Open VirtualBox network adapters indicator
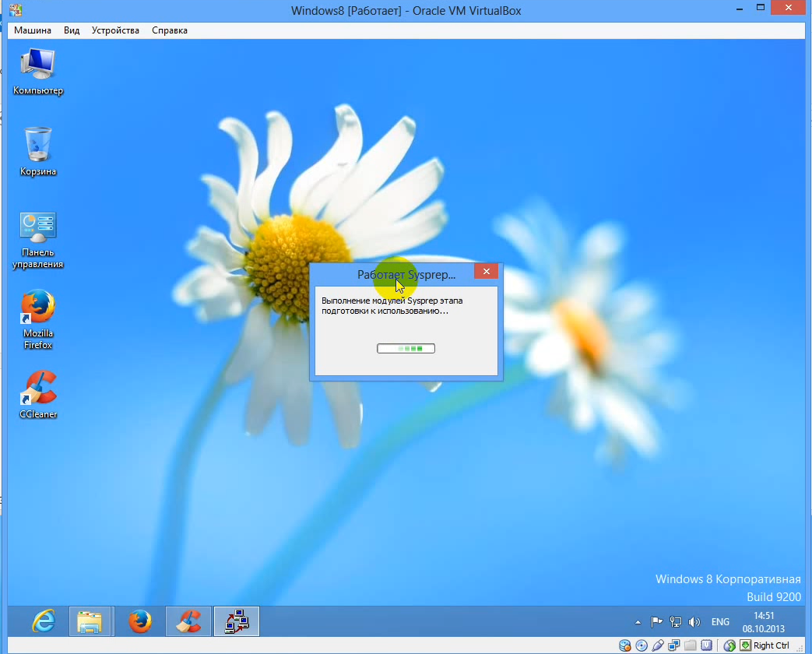Viewport: 812px width, 654px height. tap(673, 645)
